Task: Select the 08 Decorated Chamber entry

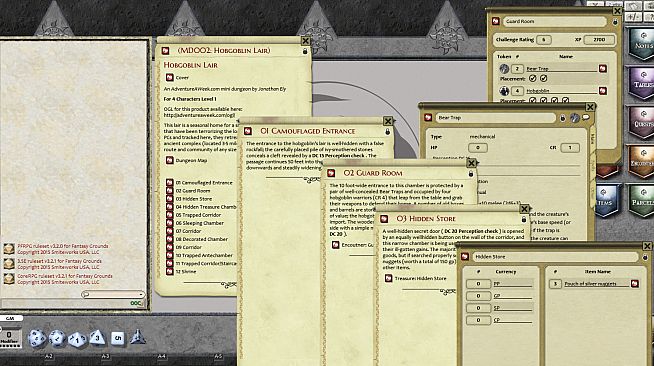Action: 202,239
